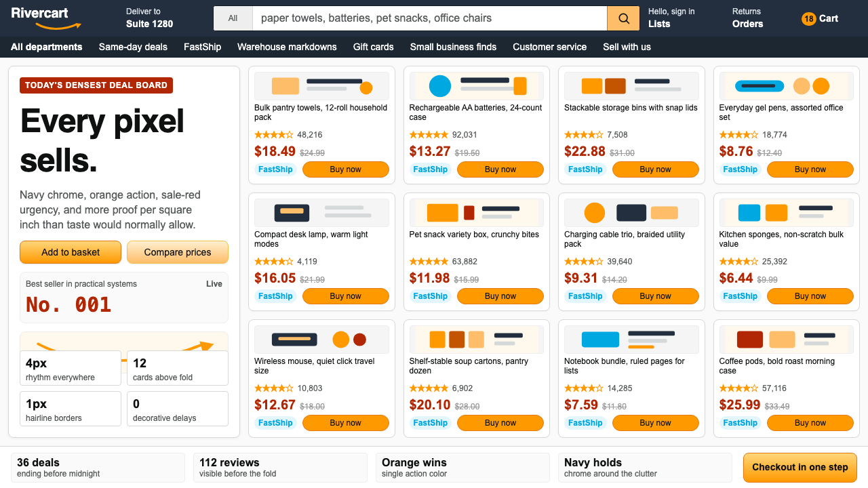Buy now the Wireless mouse
868x488 pixels.
[x=346, y=423]
